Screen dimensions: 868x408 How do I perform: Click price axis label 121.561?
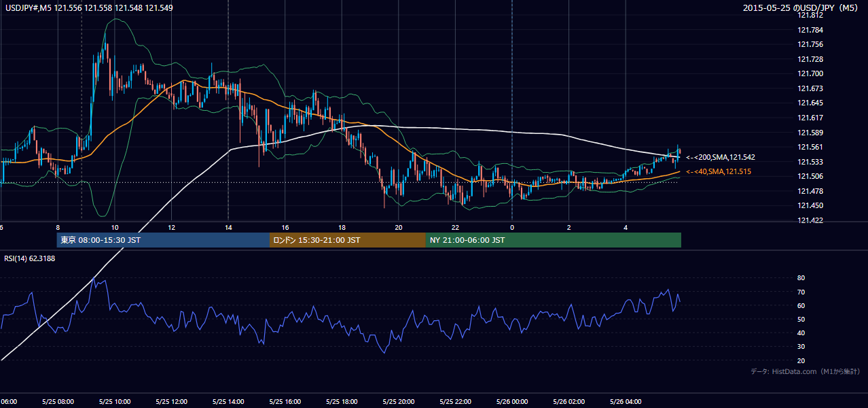click(x=810, y=147)
